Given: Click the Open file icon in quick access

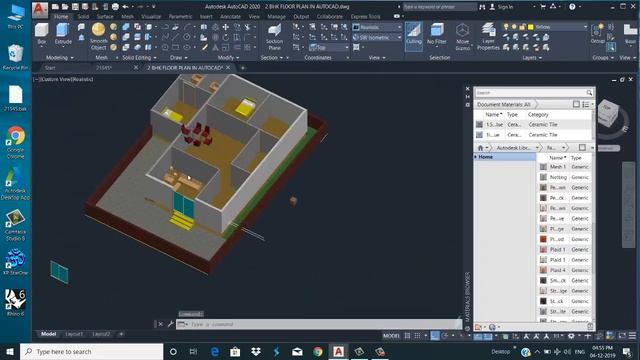Looking at the screenshot, I should point(65,7).
